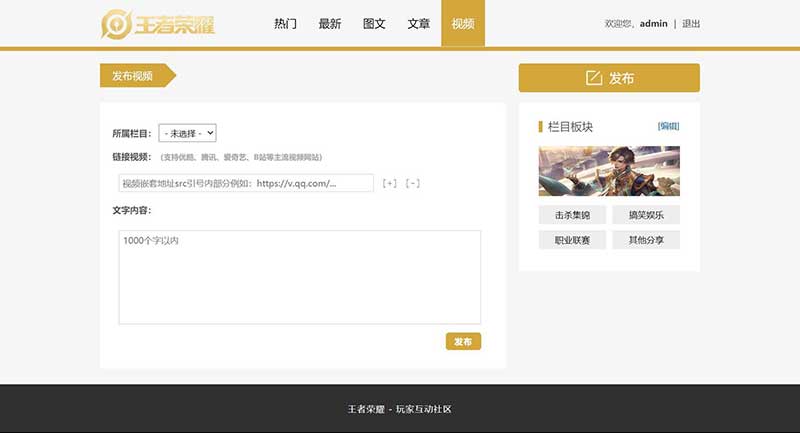Click into the 文字内容 text area
This screenshot has height=433, width=800.
299,277
